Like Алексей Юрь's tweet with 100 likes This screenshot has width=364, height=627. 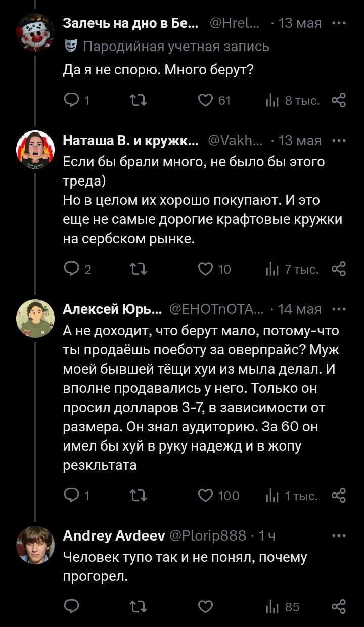(x=205, y=496)
